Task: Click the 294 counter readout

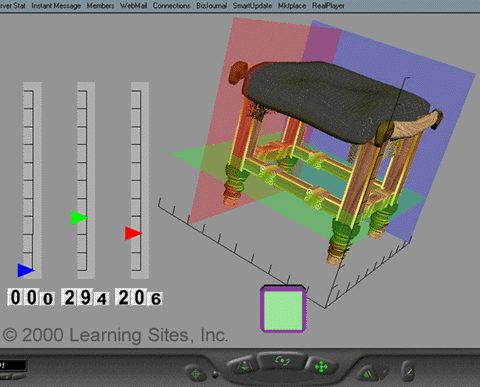Action: click(85, 297)
